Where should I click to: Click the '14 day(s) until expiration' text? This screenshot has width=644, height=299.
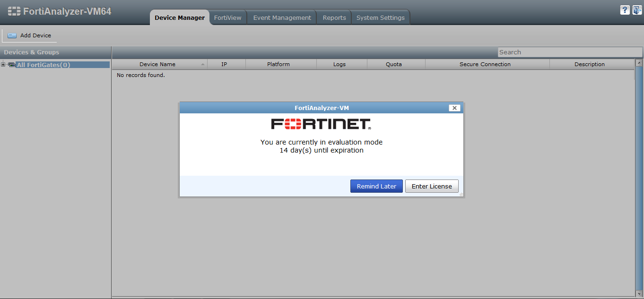coord(322,150)
